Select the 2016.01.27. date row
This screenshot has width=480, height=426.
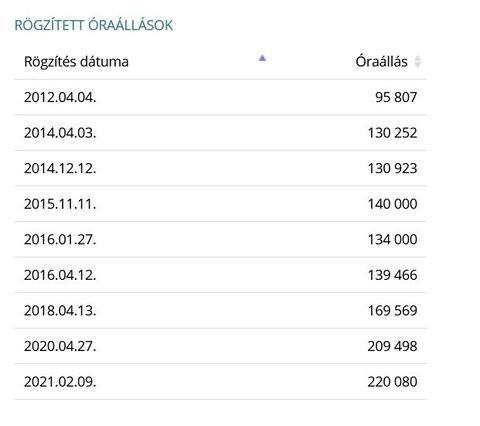220,239
